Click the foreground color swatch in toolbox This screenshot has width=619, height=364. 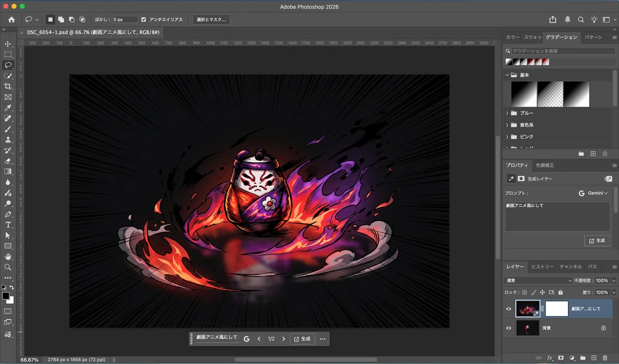pyautogui.click(x=6, y=296)
